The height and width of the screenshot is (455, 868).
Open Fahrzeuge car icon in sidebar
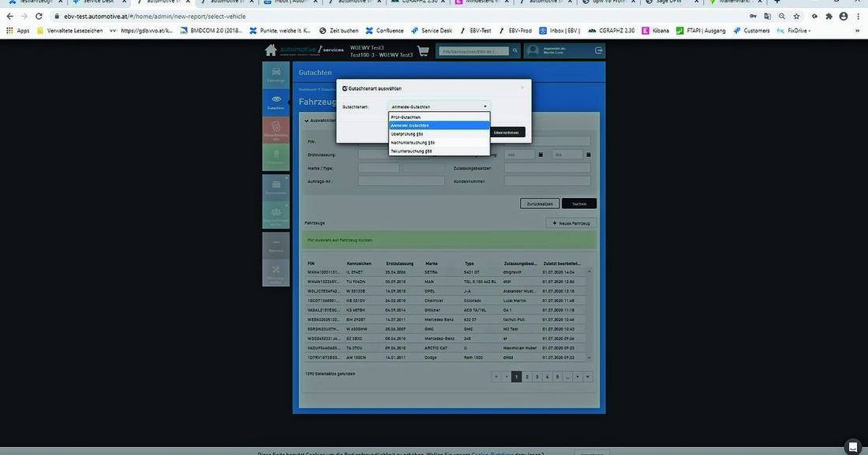point(275,73)
